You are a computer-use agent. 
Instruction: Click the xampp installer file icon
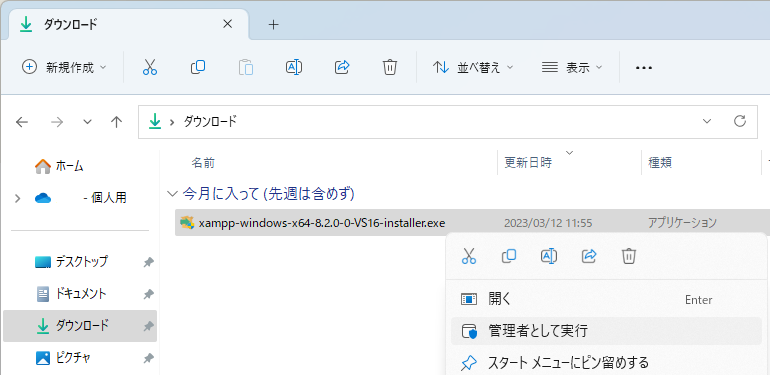(187, 223)
